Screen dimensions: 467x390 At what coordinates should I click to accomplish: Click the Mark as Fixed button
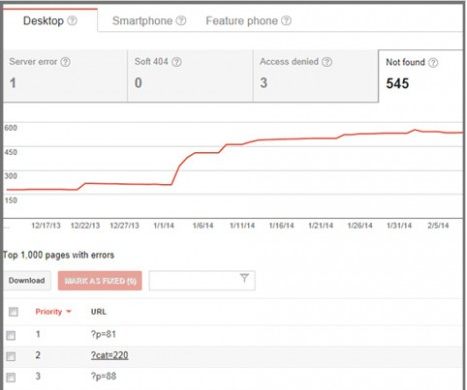tap(100, 281)
